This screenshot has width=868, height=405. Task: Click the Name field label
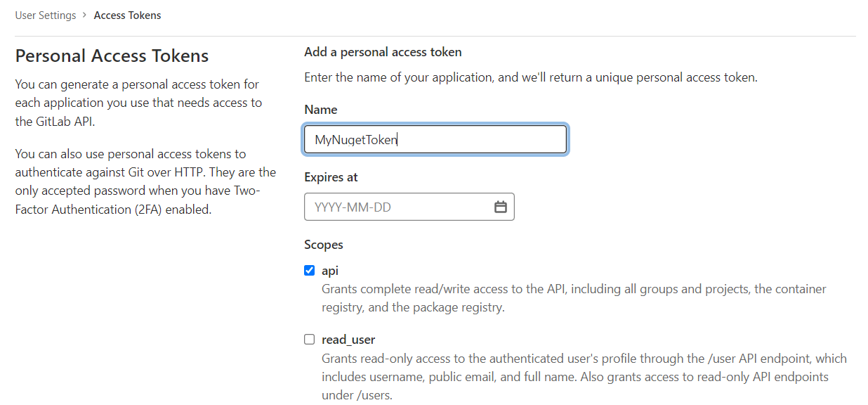tap(320, 109)
